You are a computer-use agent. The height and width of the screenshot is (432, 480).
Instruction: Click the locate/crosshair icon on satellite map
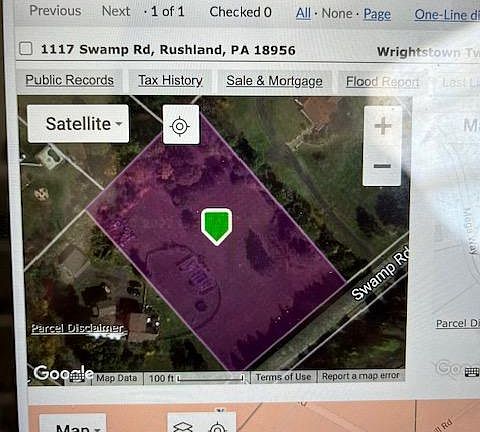181,125
